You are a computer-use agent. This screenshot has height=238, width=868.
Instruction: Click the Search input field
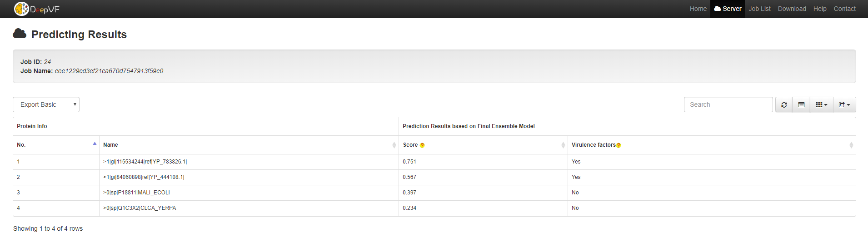click(728, 104)
